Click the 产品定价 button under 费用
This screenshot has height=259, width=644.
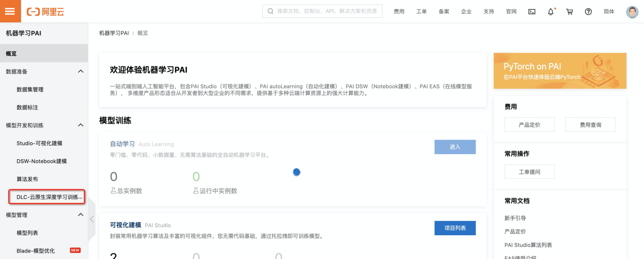(x=530, y=125)
